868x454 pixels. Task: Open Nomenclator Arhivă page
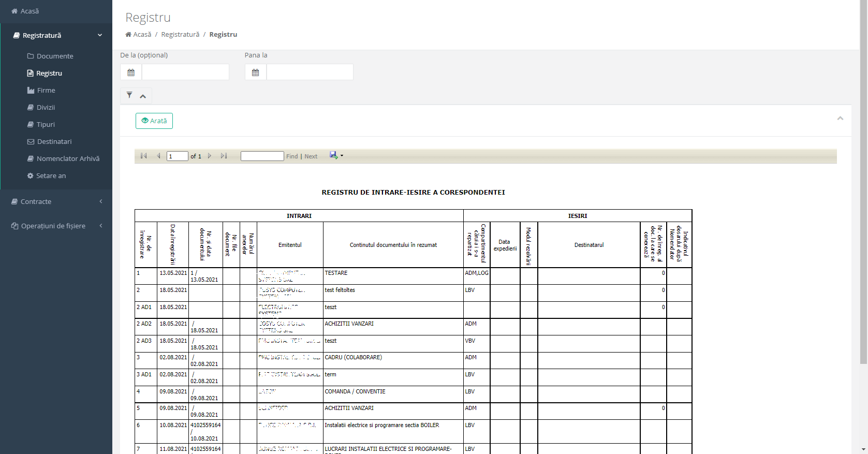(x=68, y=158)
